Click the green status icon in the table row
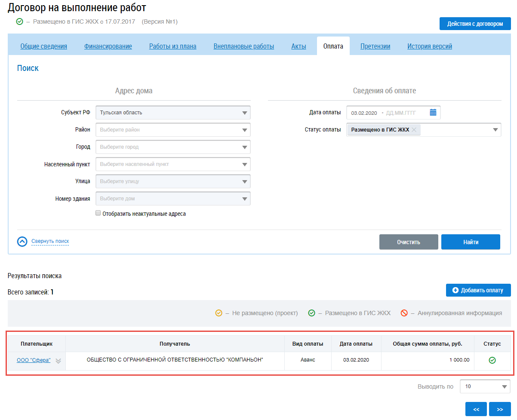 pyautogui.click(x=492, y=360)
